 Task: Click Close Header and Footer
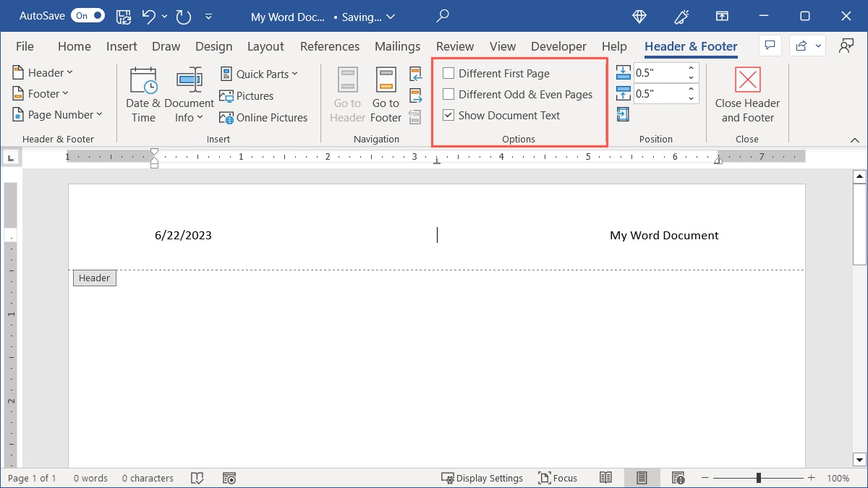tap(746, 94)
